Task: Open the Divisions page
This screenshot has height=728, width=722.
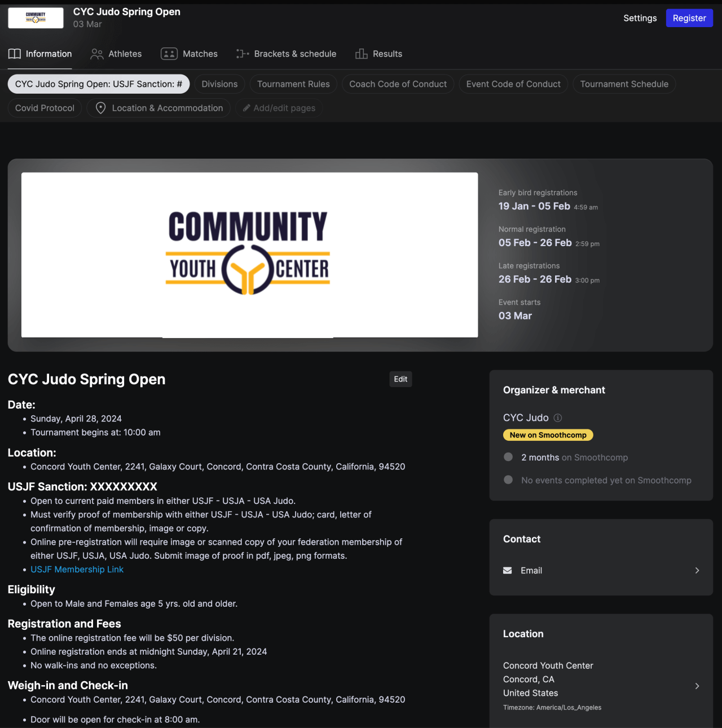Action: [x=219, y=84]
